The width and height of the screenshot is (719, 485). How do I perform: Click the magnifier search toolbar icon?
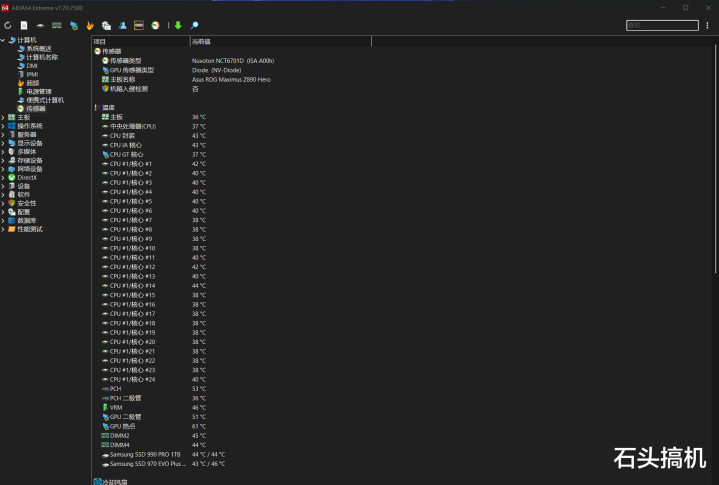point(194,26)
